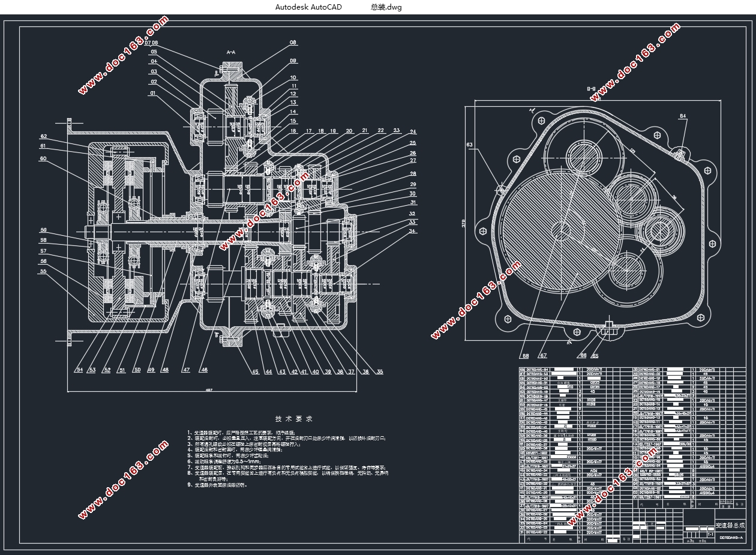
Task: Click part callout number 35
Action: point(380,372)
